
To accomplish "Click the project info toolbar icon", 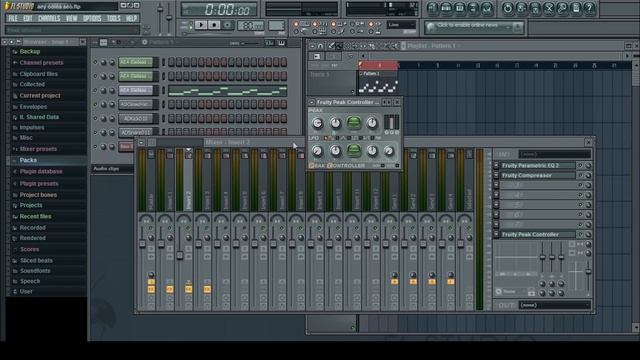I will pyautogui.click(x=576, y=8).
